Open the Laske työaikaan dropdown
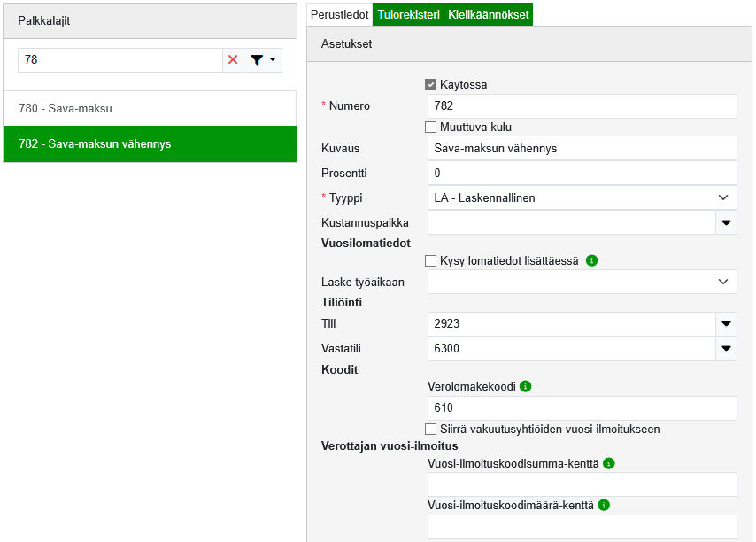 [x=582, y=282]
